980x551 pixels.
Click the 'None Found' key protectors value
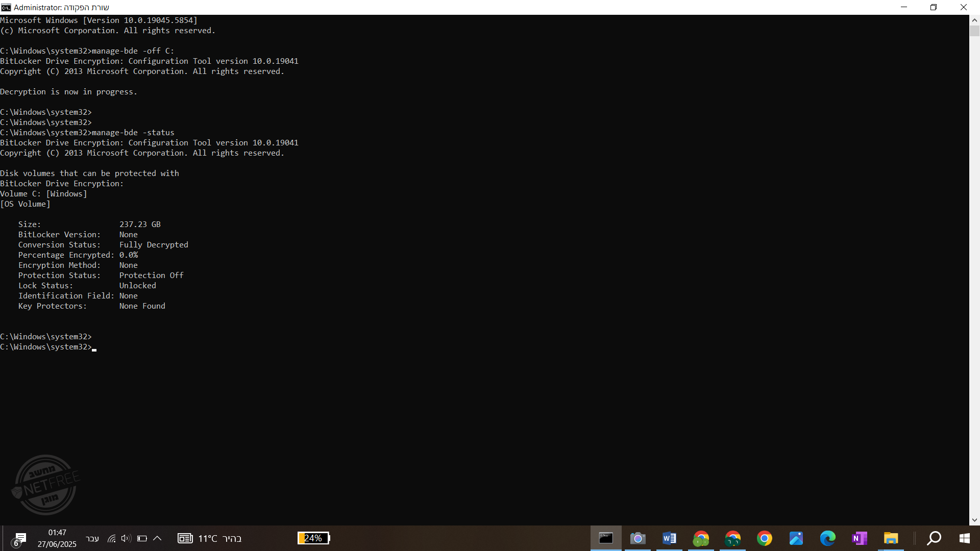click(142, 306)
